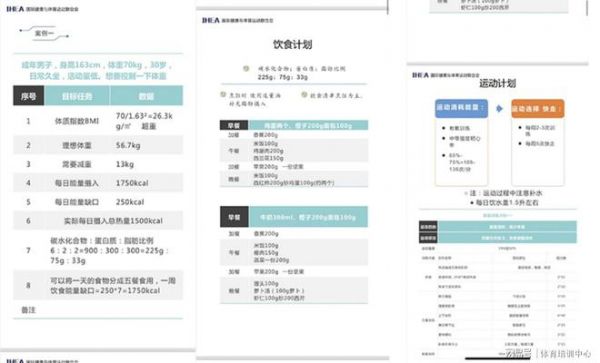Click the bullet icon beside 碳水化合物 ratio line
600x363 pixels.
[246, 68]
